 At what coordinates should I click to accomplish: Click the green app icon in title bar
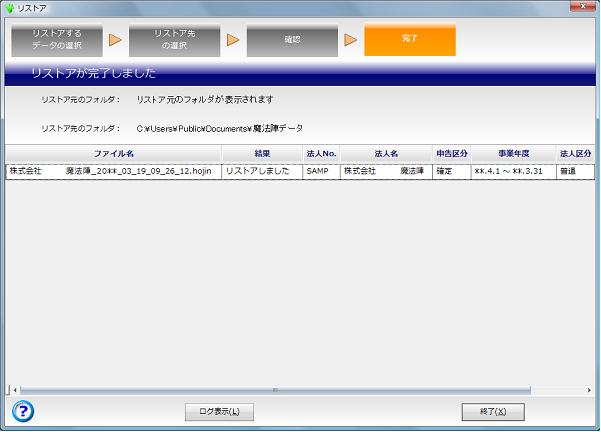(10, 8)
